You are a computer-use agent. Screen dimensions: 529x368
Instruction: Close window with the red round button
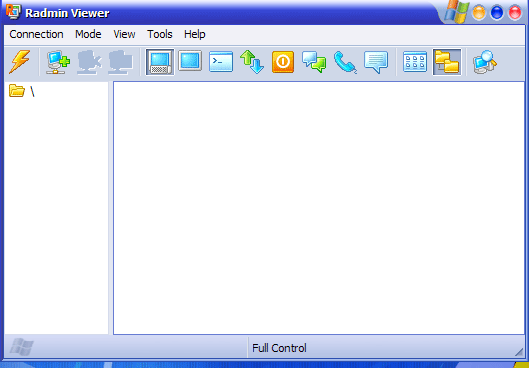515,13
